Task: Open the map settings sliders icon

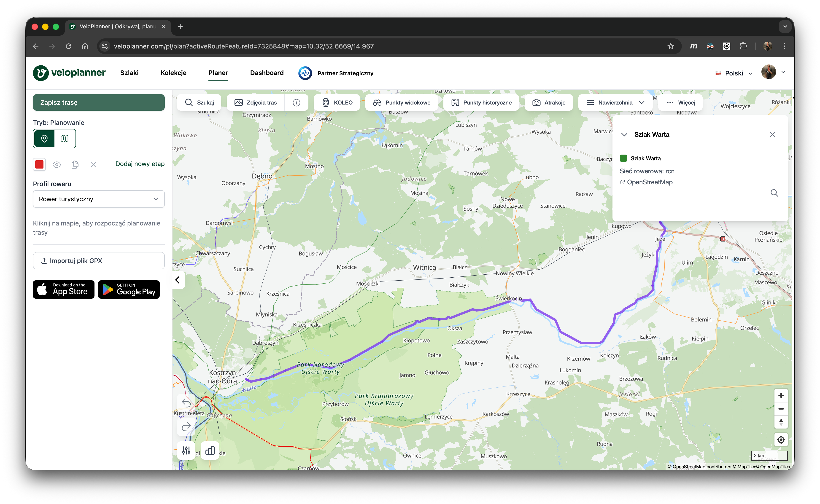Action: [186, 451]
